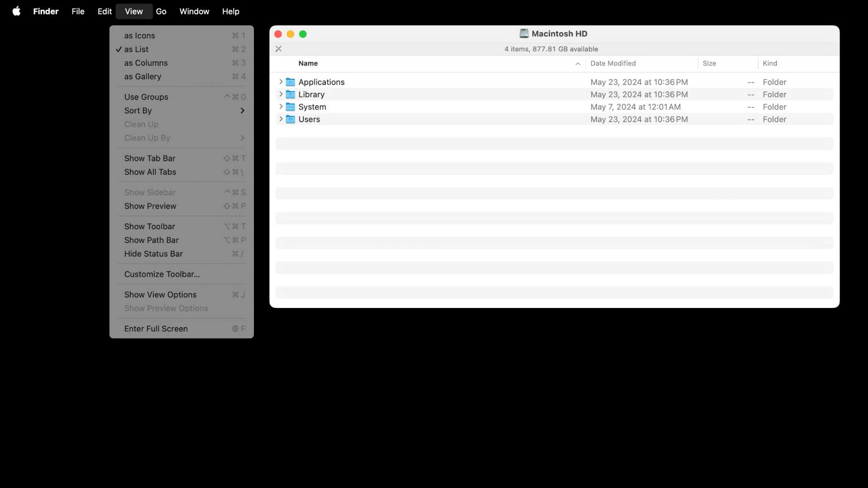Open the Go menu
Screen dimensions: 868x488
tap(161, 11)
